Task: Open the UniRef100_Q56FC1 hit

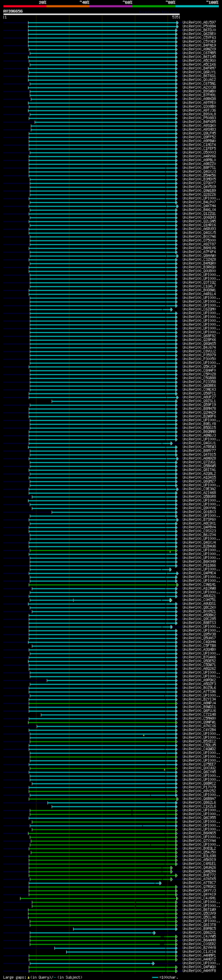Action: click(199, 394)
